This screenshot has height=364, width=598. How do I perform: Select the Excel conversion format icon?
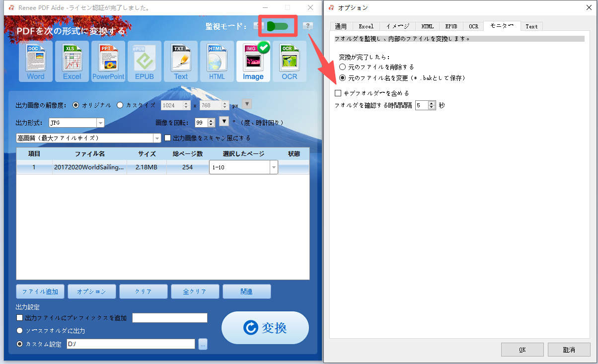pos(72,61)
